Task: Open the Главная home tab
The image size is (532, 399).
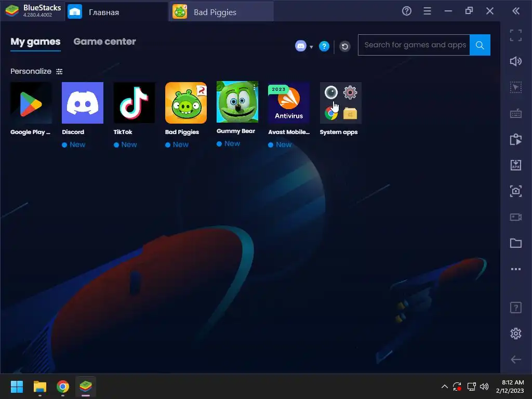Action: point(116,12)
